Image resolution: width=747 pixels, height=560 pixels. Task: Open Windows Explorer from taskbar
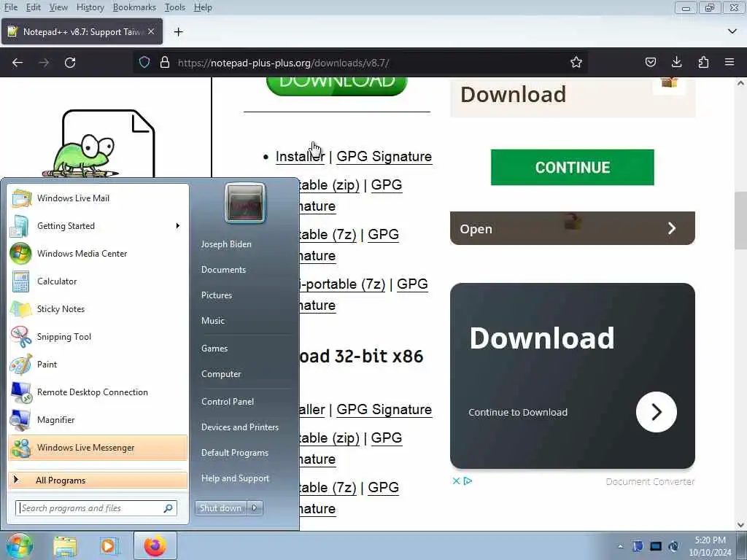click(65, 545)
